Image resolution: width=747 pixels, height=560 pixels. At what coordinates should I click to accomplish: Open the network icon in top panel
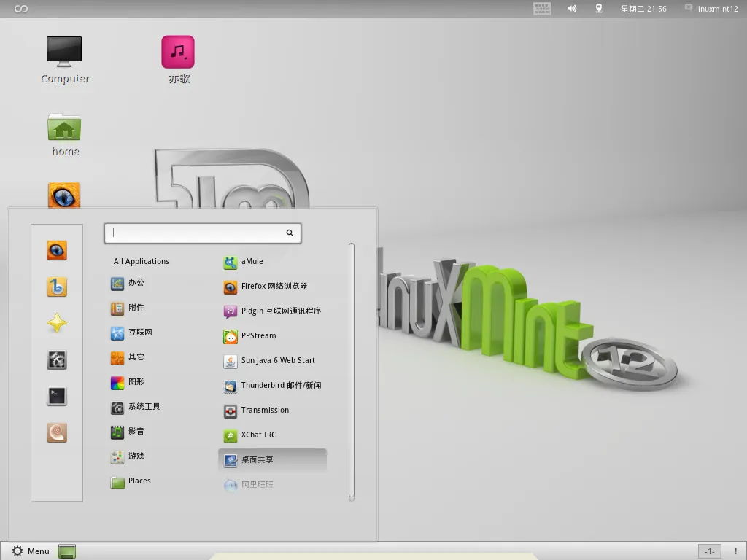[598, 9]
